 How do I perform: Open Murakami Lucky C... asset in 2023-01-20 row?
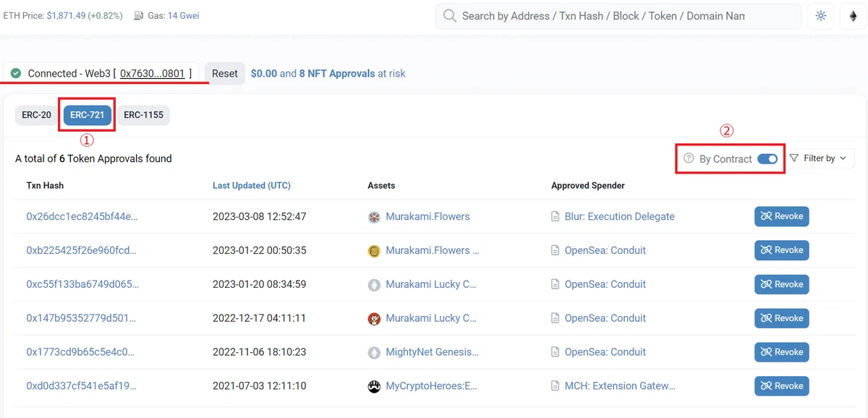click(x=431, y=284)
